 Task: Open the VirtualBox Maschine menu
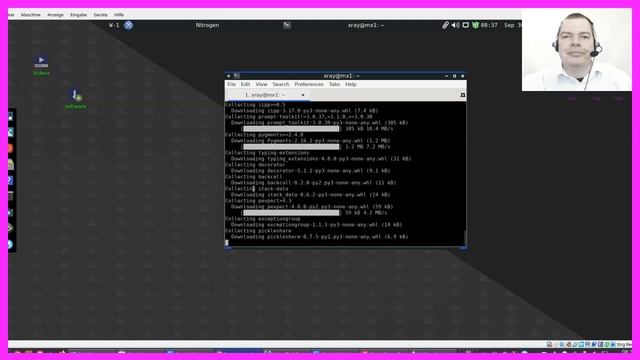coord(31,15)
